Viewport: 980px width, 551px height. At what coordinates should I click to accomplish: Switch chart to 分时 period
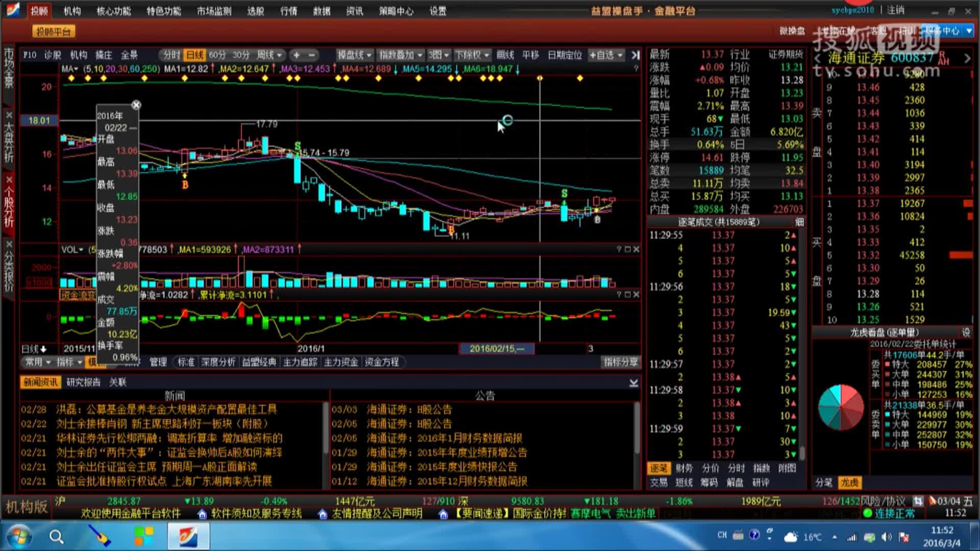pyautogui.click(x=170, y=55)
